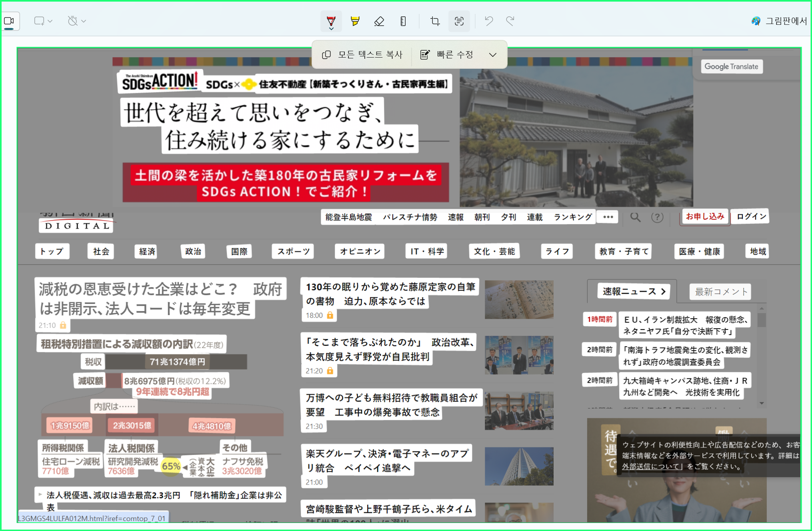Open news item 南海トラフ地震発生の変化

(685, 355)
